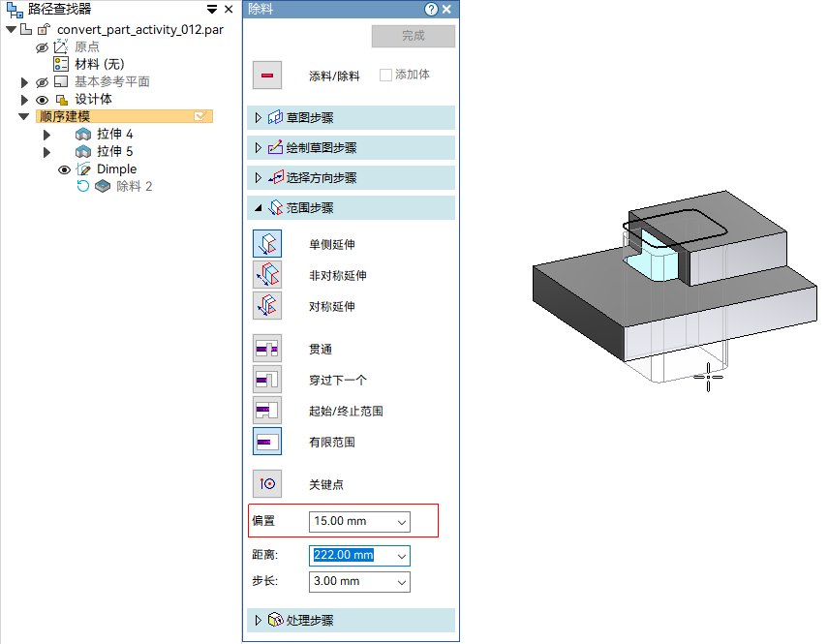Image resolution: width=828 pixels, height=644 pixels.
Task: Select the symmetric extent icon (对称延伸)
Action: click(267, 306)
